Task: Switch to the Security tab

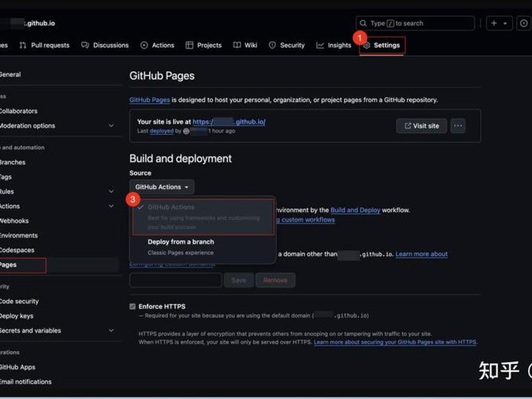Action: (287, 45)
